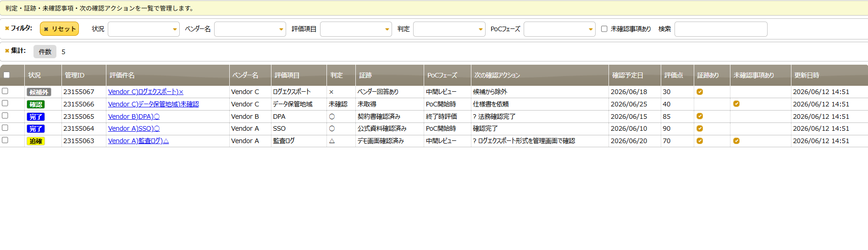Open the 評価項目 filter dropdown

[x=356, y=29]
